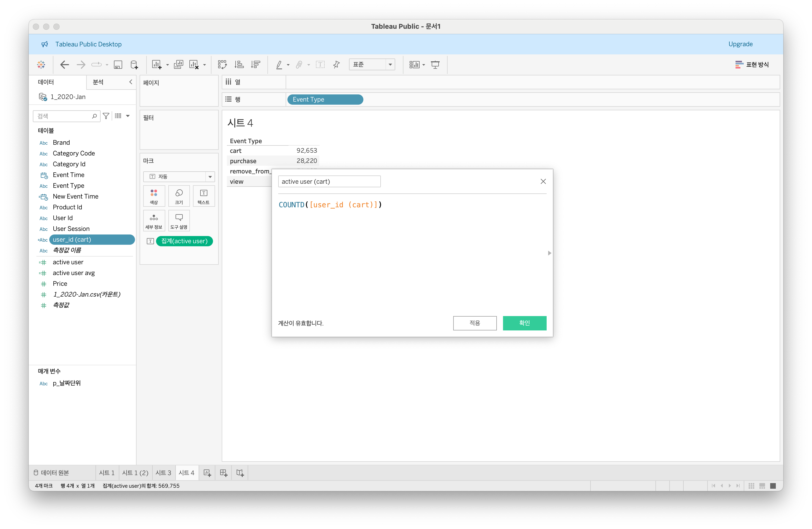
Task: Click the calculation name input field
Action: click(329, 181)
